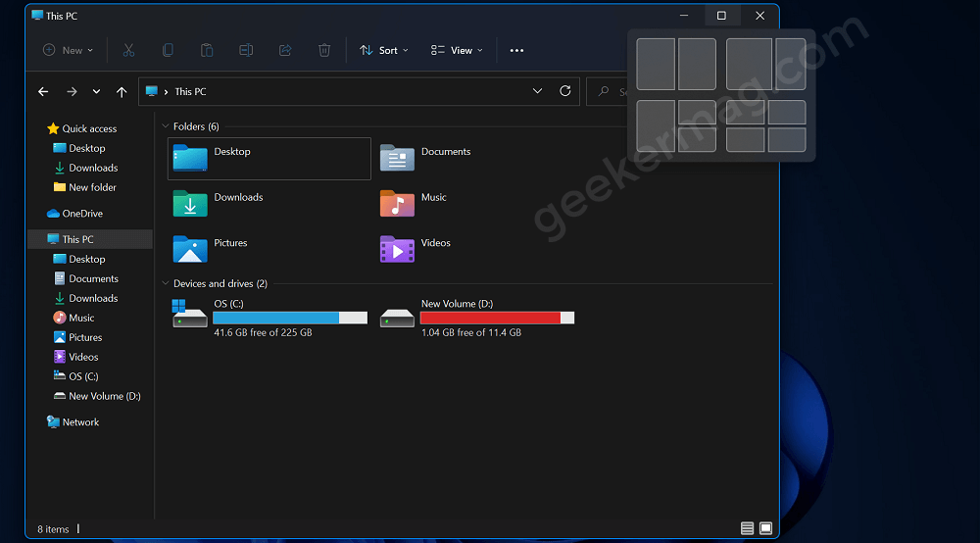Collapse the Devices and drives (2) group
This screenshot has width=980, height=543.
click(x=166, y=283)
